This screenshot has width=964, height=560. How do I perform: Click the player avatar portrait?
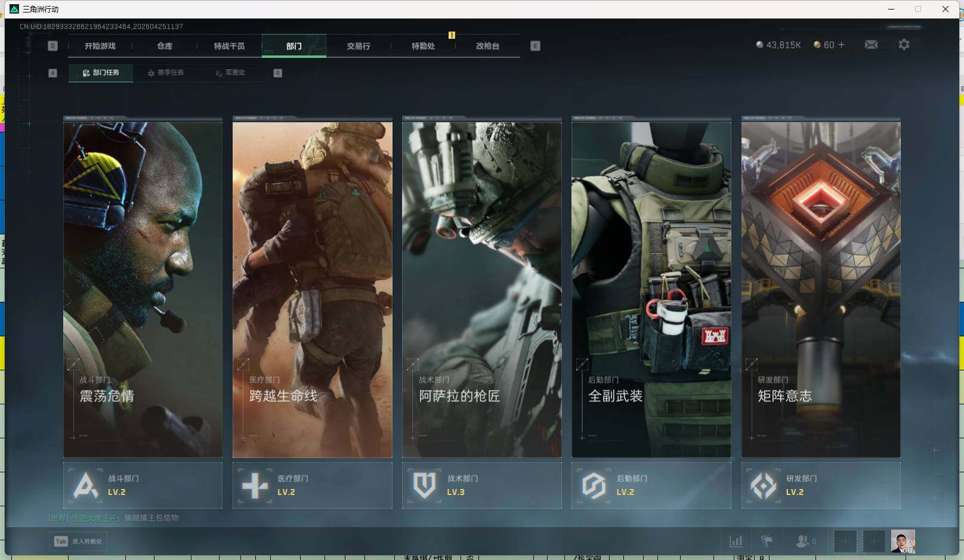click(903, 542)
